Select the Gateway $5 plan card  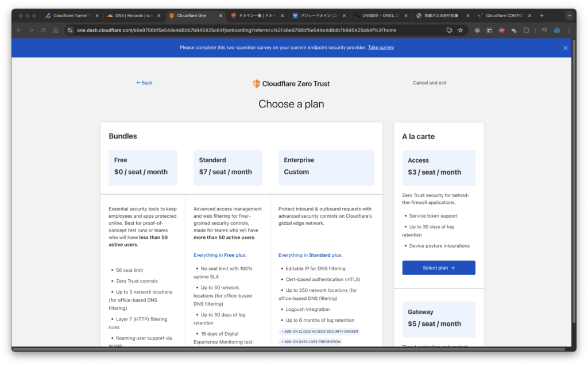(x=439, y=319)
